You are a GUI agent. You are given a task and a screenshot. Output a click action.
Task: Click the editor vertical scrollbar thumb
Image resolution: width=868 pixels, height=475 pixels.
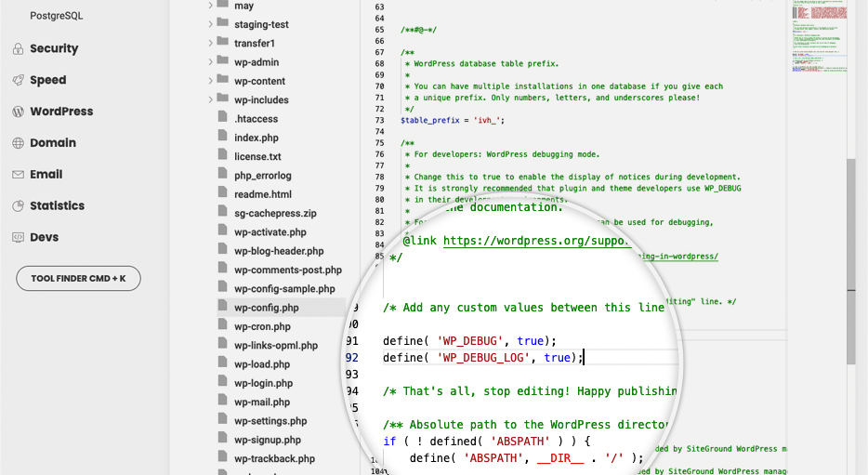point(851,262)
